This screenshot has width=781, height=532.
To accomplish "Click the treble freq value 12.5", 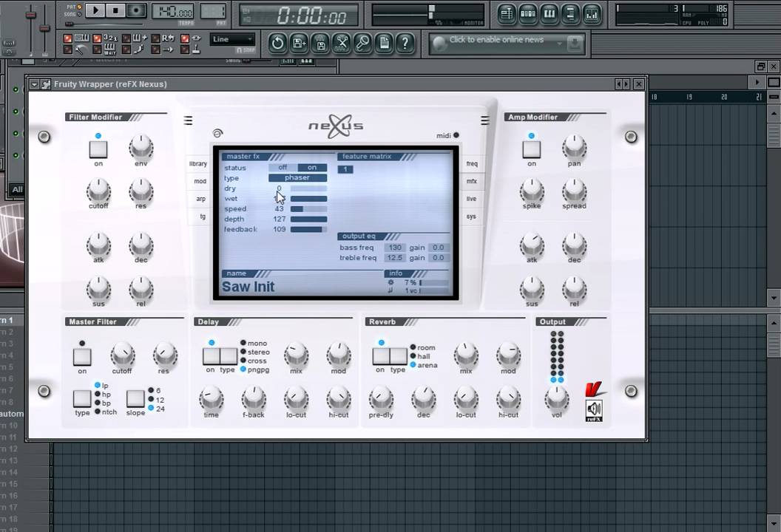I will (x=395, y=258).
